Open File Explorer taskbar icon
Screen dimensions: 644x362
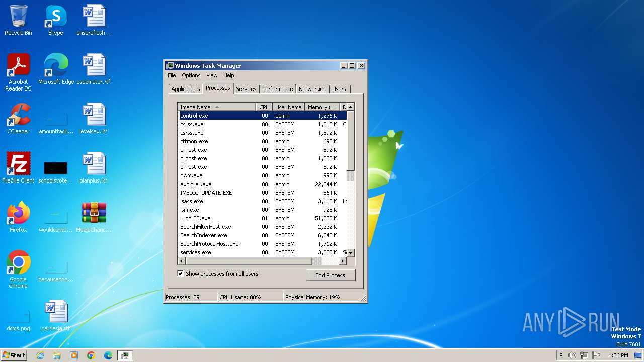coord(57,355)
